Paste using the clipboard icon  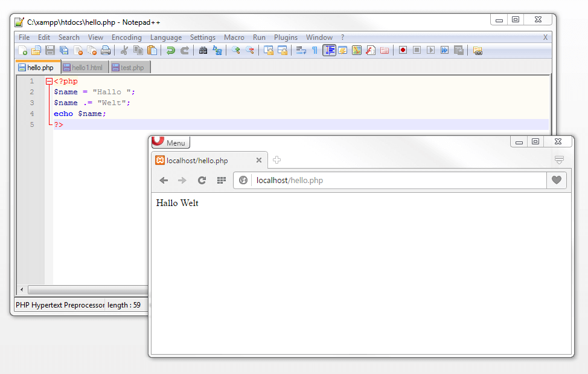click(152, 50)
